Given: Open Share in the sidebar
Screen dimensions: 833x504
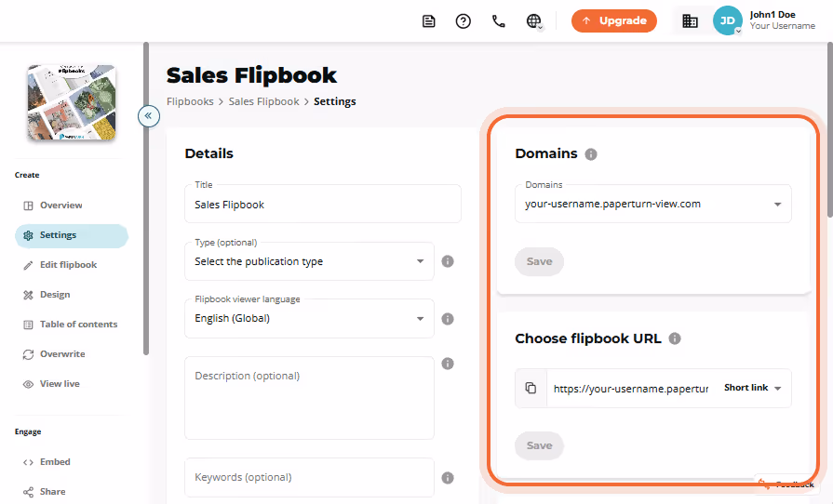Looking at the screenshot, I should click(71, 492).
